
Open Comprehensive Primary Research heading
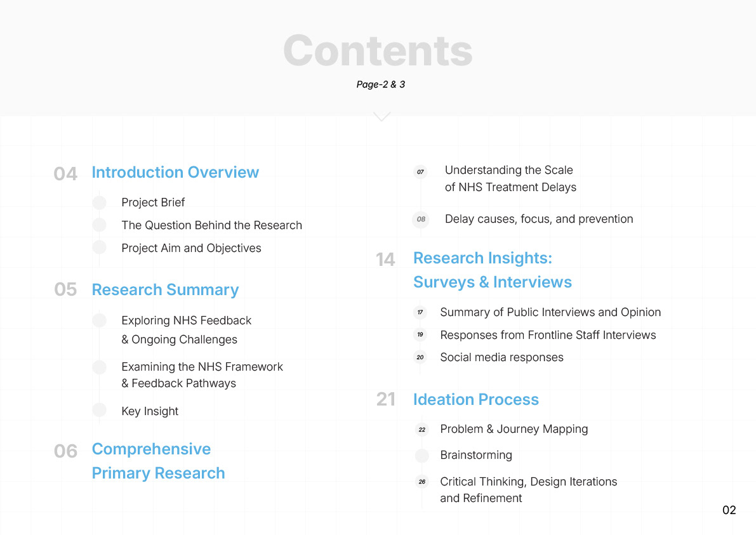tap(158, 461)
